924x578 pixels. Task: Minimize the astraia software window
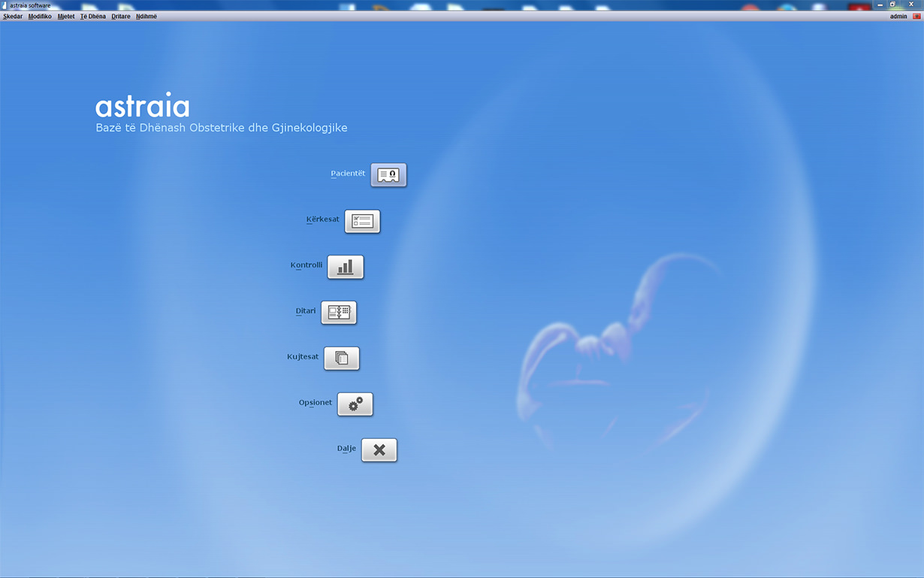pos(880,5)
